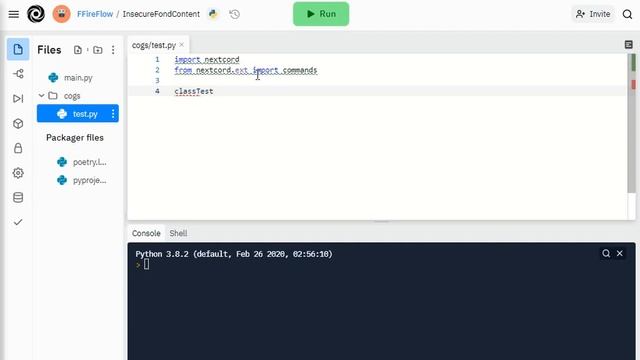The image size is (640, 360).
Task: Switch to the Shell tab
Action: click(x=178, y=233)
